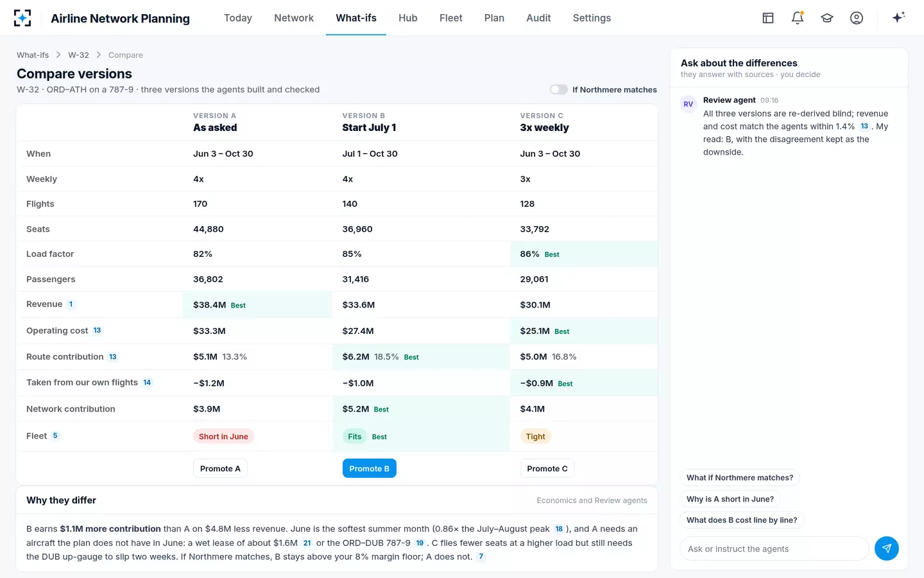Click the graduation cap learning icon
The image size is (924, 578).
(827, 18)
